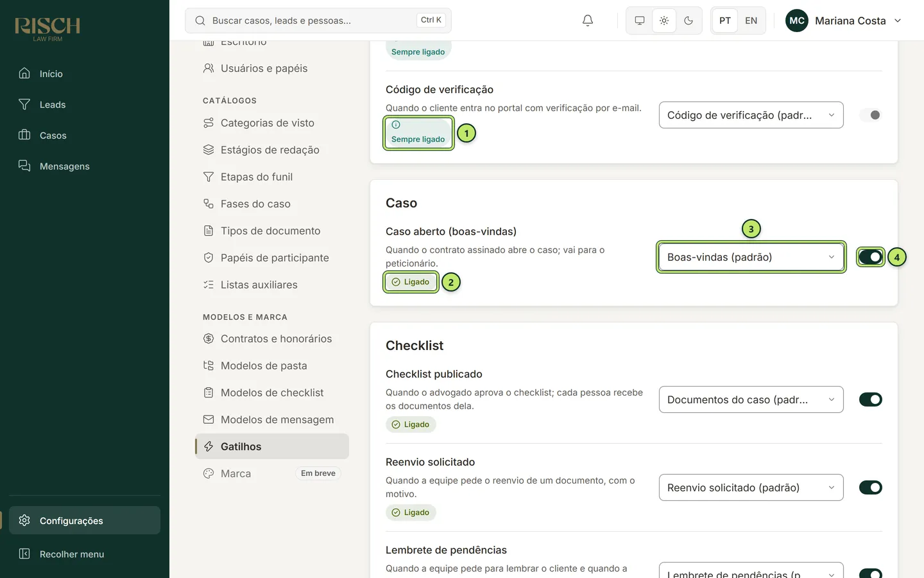
Task: Disable the Caso aberto (boas-vindas) trigger toggle
Action: coord(871,257)
